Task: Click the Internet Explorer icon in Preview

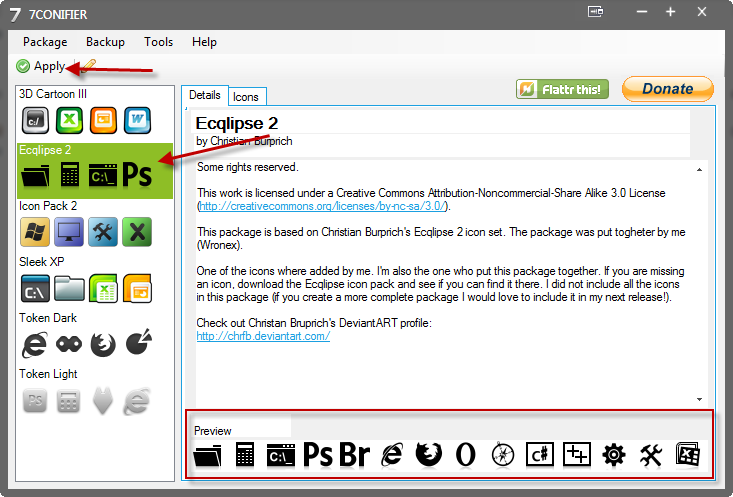Action: coord(392,455)
